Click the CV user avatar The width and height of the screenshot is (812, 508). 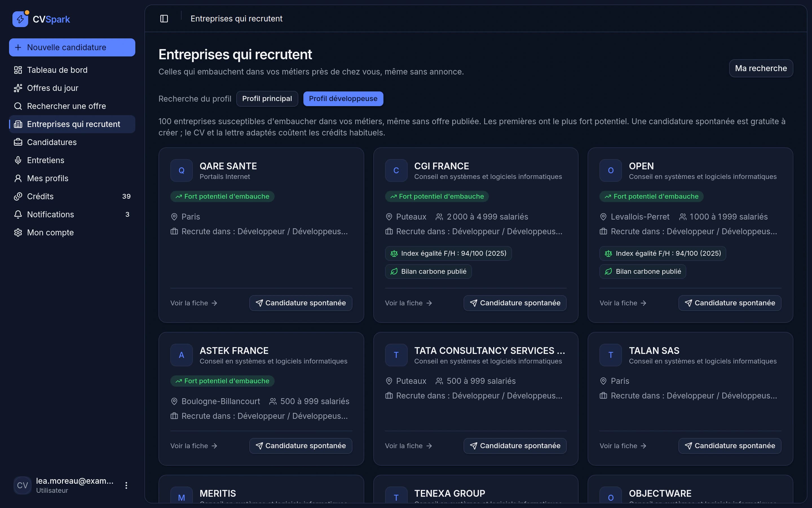[x=23, y=485]
